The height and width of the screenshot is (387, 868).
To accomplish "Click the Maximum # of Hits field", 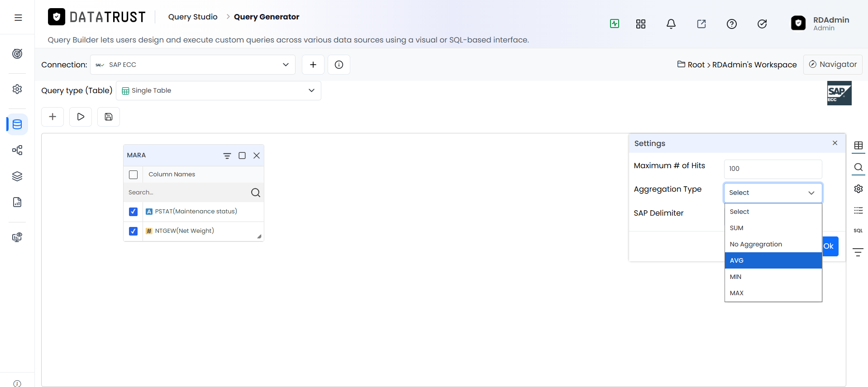I will tap(773, 169).
